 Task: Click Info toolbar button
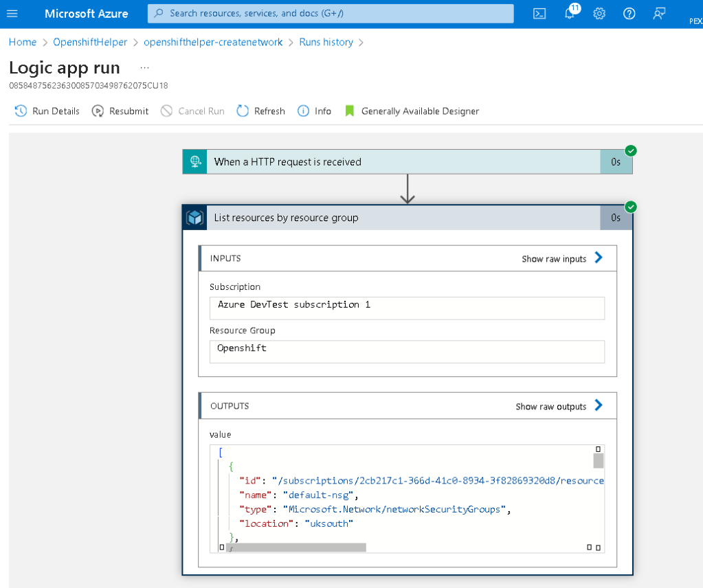(x=314, y=111)
